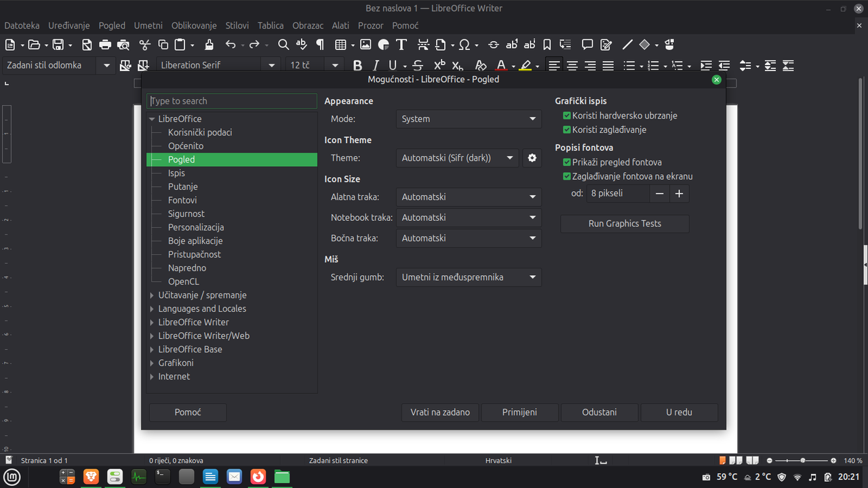Open the terminal in taskbar
This screenshot has height=488, width=868.
click(x=162, y=476)
